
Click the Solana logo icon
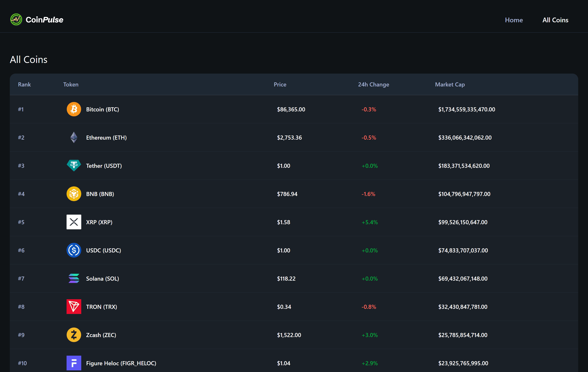[74, 278]
